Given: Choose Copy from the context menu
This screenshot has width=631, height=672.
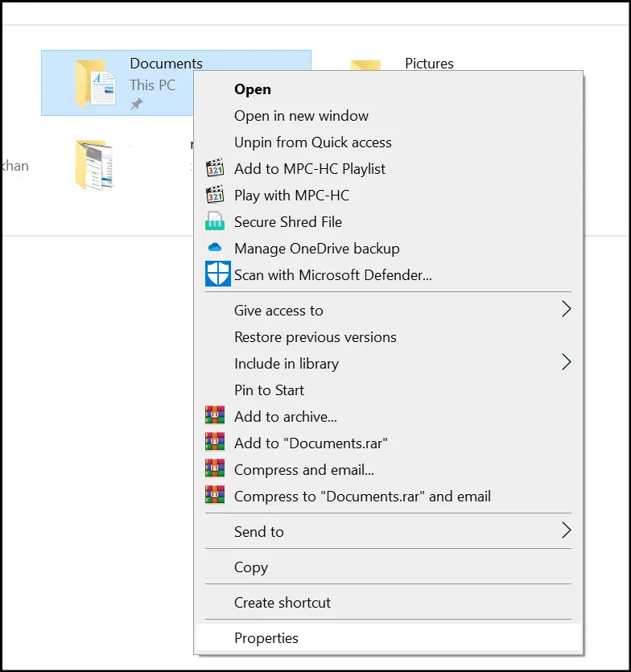Looking at the screenshot, I should tap(389, 567).
